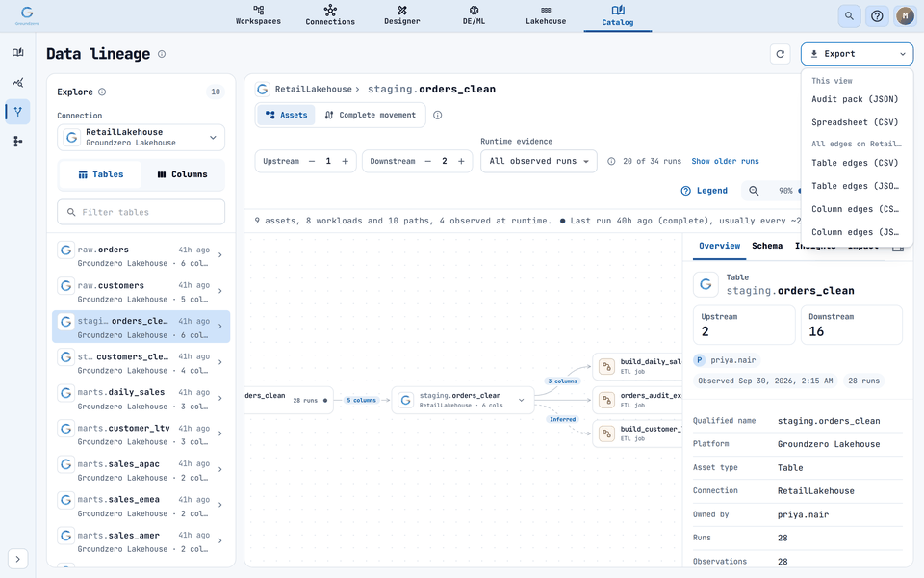
Task: Click the zoom magnifier icon near Legend
Action: tap(754, 191)
